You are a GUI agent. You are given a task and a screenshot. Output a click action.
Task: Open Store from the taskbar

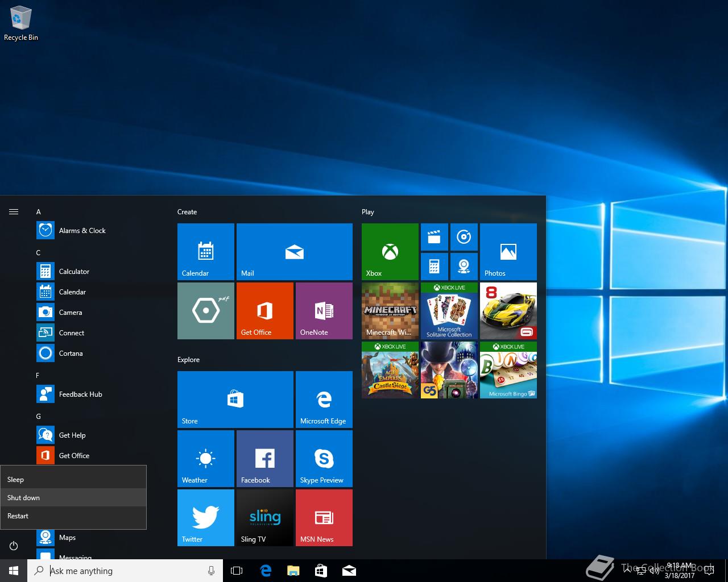pyautogui.click(x=321, y=571)
